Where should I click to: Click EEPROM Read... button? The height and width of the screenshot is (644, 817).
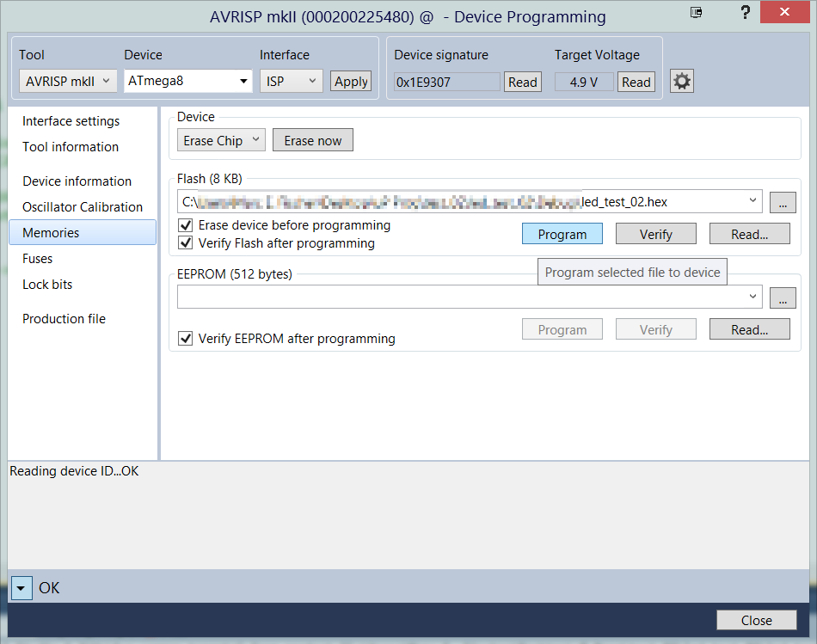[x=749, y=329]
